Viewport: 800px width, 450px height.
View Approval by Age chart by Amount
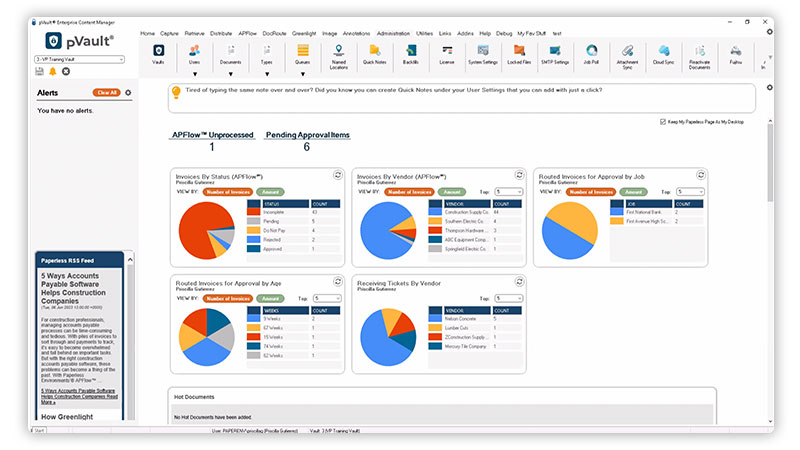[270, 298]
